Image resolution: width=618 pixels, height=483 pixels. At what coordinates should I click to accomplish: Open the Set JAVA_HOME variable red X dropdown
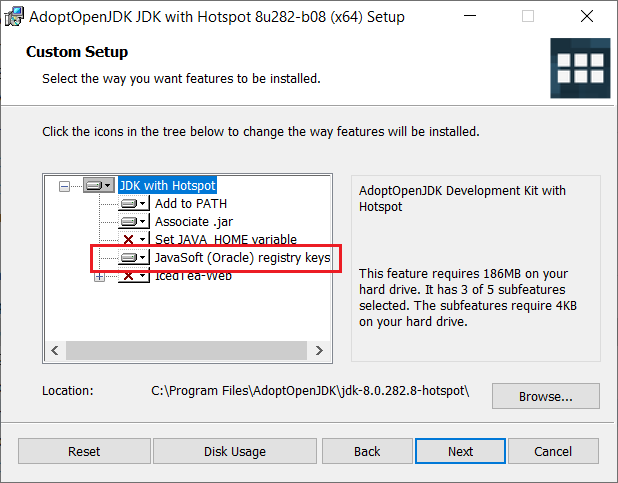pos(134,239)
